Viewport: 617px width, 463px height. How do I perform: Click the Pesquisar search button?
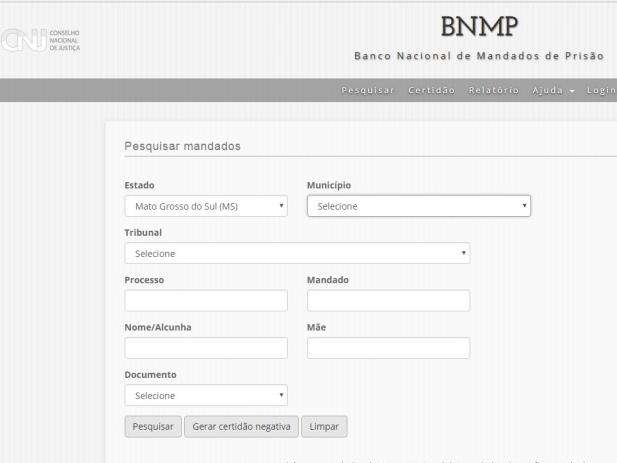pyautogui.click(x=153, y=427)
